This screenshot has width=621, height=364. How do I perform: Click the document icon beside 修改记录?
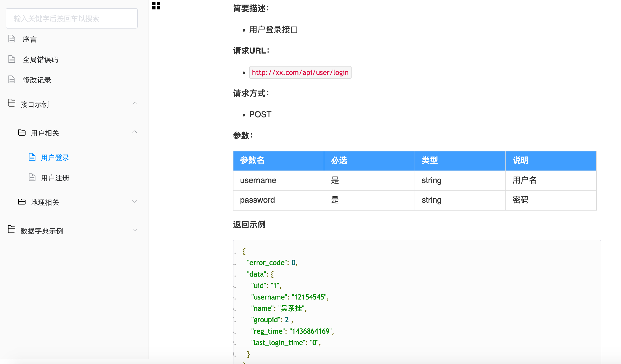click(x=12, y=80)
